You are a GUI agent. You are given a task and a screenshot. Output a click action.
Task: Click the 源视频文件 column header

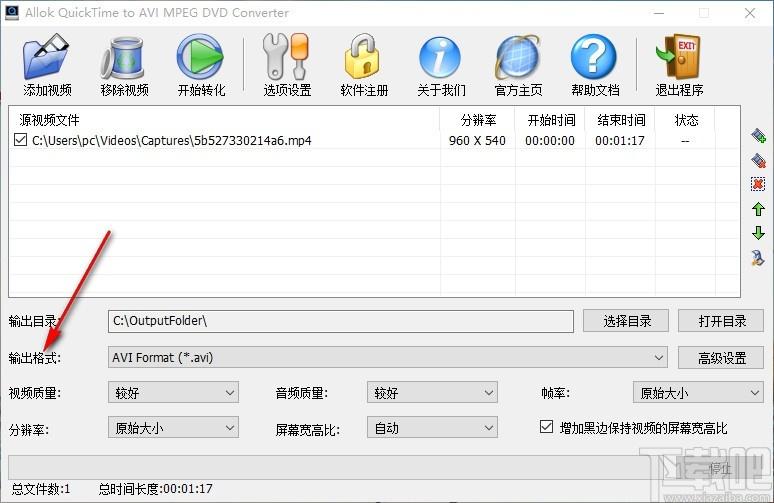click(224, 120)
